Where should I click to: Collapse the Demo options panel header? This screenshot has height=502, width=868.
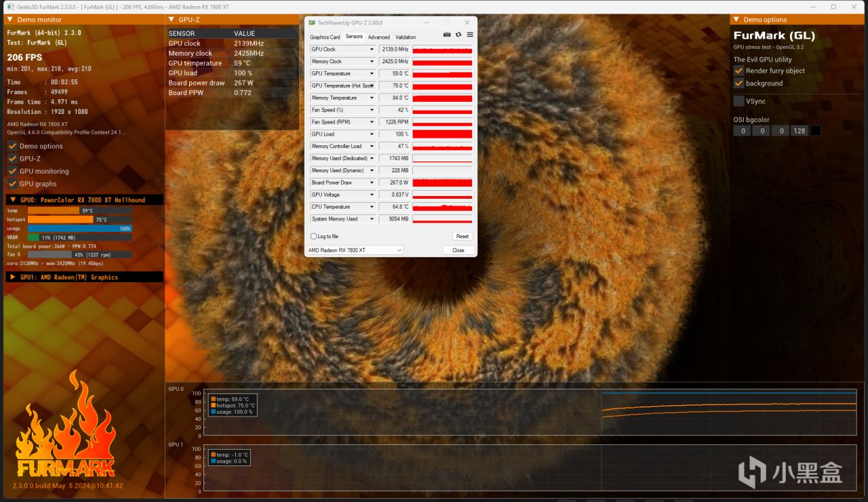(x=736, y=20)
